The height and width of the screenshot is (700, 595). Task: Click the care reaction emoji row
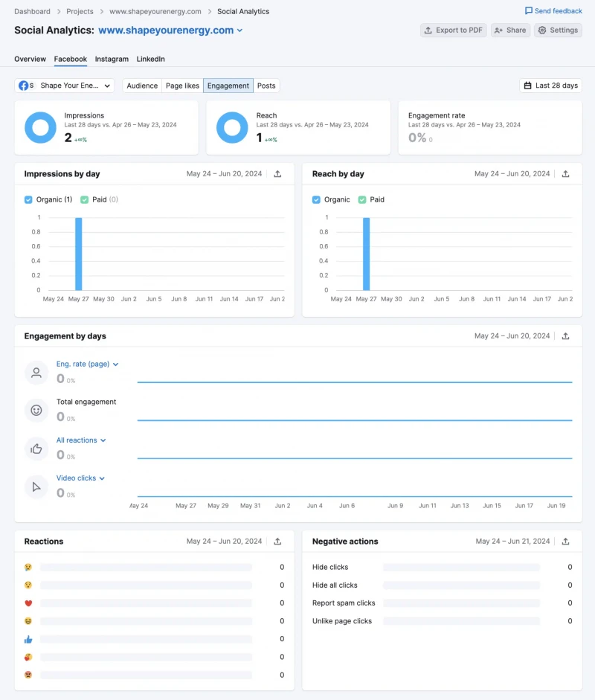point(154,657)
